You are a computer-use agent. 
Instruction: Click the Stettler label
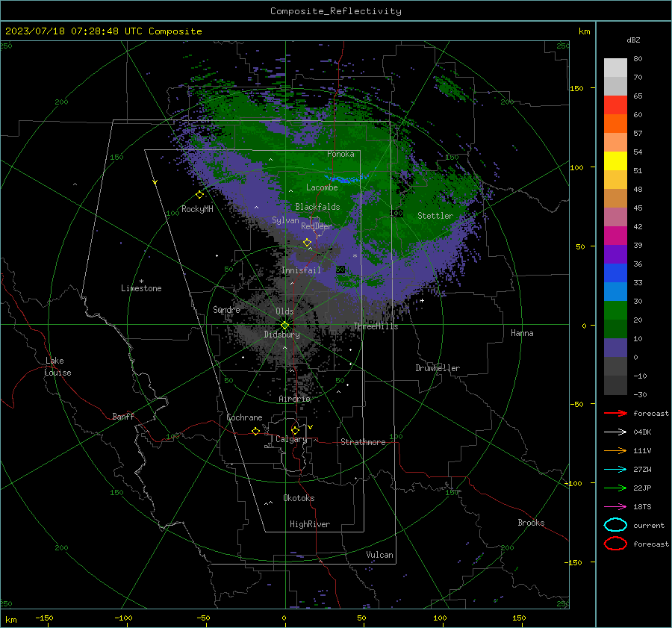[x=435, y=216]
